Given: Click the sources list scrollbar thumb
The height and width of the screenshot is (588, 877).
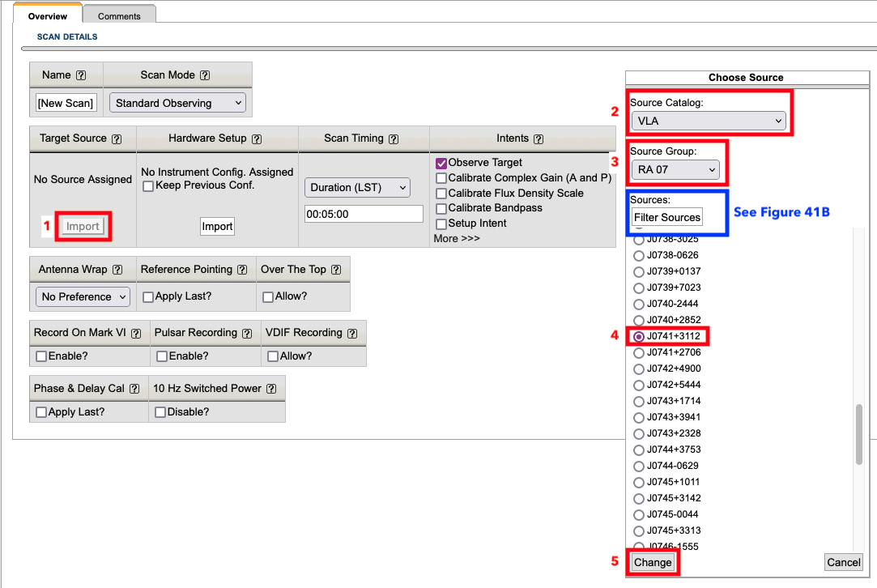Looking at the screenshot, I should click(x=858, y=434).
